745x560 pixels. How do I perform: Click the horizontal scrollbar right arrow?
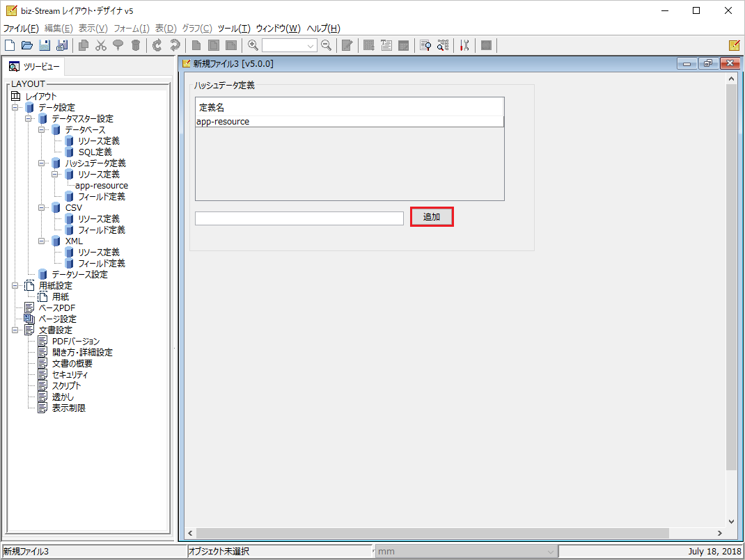720,533
